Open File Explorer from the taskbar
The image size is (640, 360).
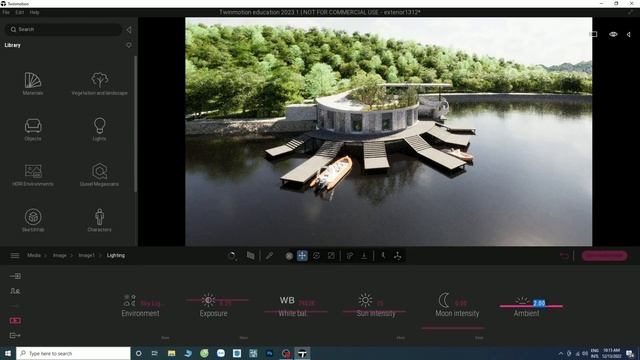[x=171, y=353]
